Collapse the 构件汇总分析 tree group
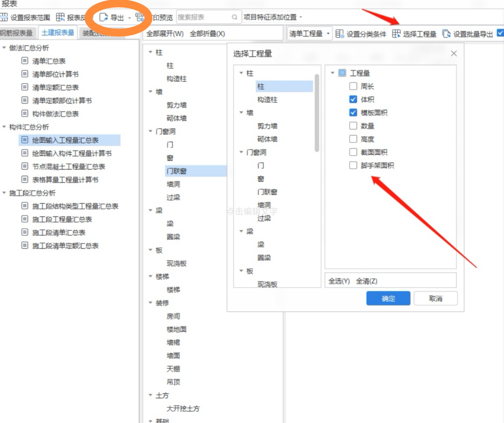Screen dimensions: 504x423 pyautogui.click(x=4, y=127)
